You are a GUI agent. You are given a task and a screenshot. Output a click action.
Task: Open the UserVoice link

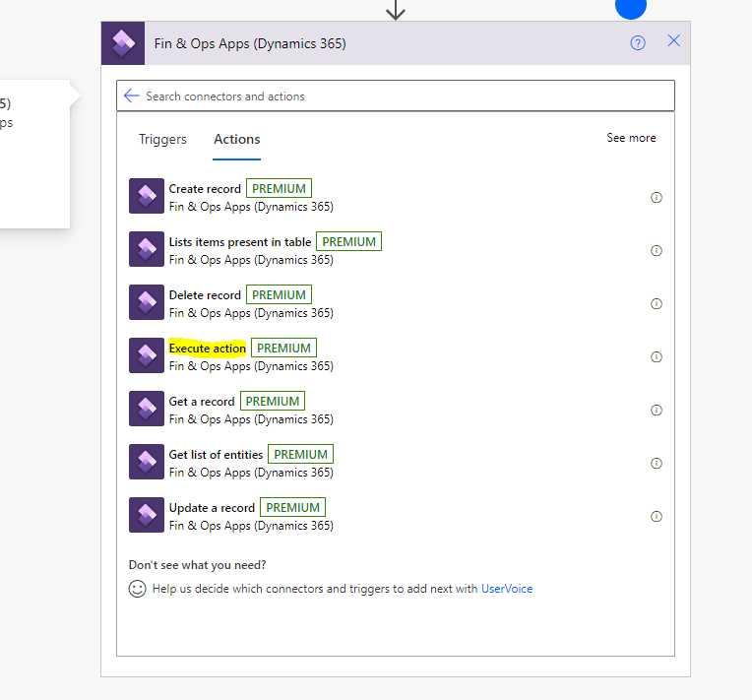(x=507, y=589)
